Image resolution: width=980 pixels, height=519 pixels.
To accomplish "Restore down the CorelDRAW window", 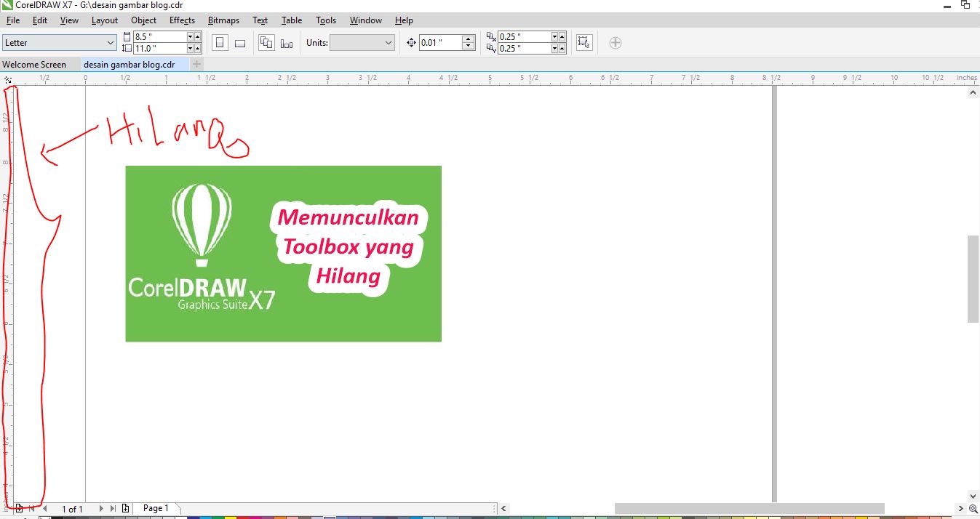I will [x=965, y=4].
